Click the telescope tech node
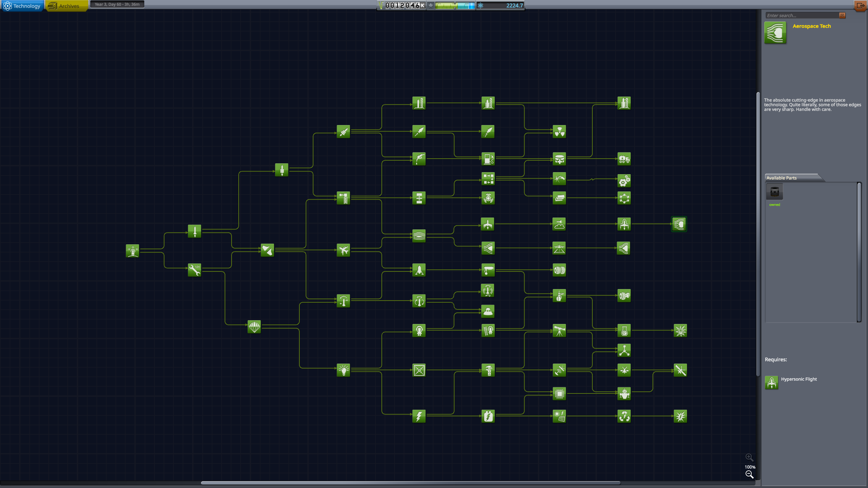 click(x=559, y=330)
